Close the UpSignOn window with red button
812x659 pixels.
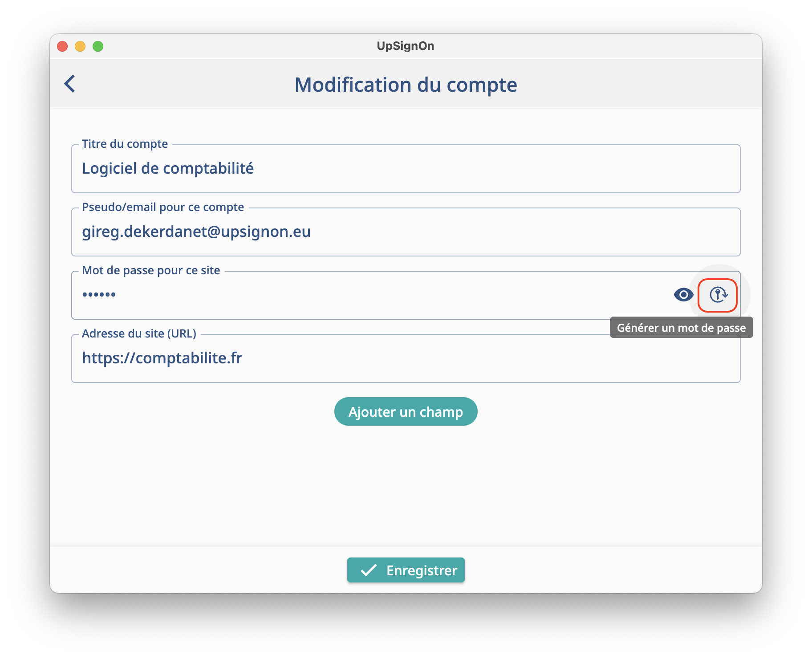[x=62, y=46]
